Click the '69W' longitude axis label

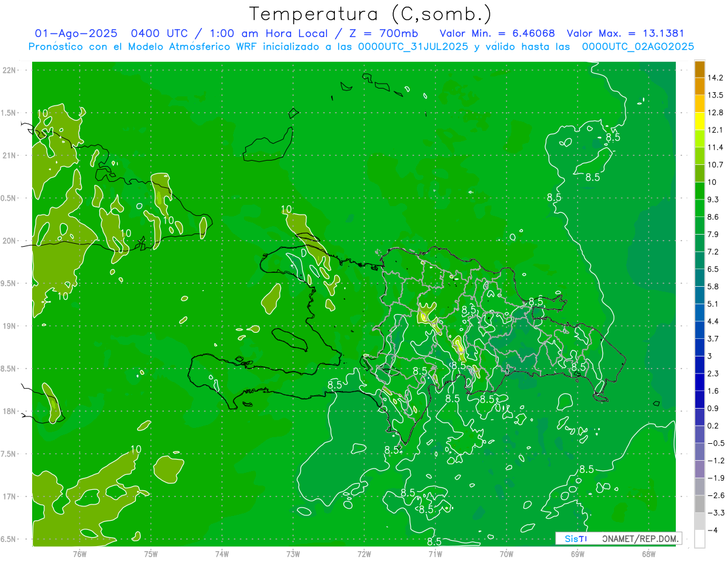click(578, 554)
